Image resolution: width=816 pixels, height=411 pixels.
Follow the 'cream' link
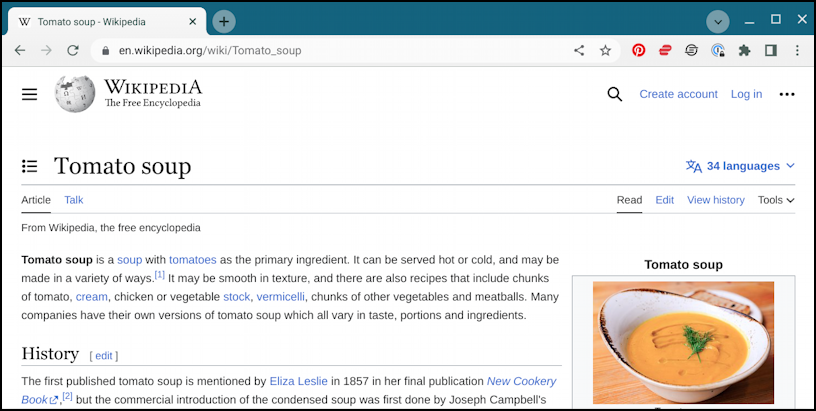click(92, 297)
